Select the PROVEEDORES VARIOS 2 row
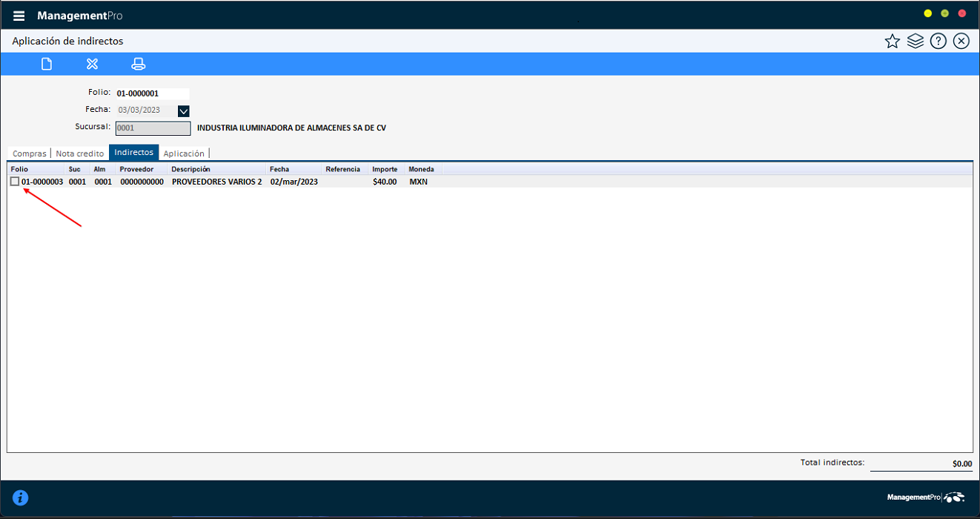This screenshot has width=980, height=519. pyautogui.click(x=216, y=182)
